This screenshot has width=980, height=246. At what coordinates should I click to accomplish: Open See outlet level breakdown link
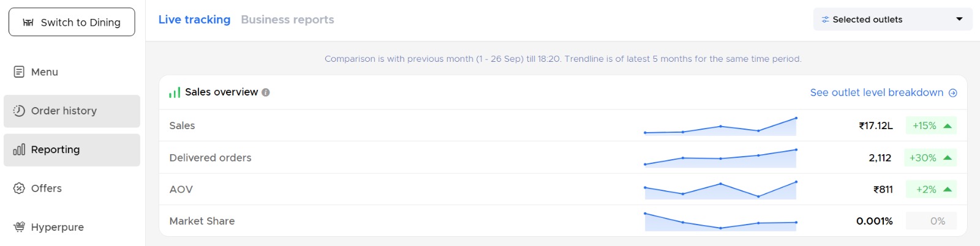click(876, 92)
